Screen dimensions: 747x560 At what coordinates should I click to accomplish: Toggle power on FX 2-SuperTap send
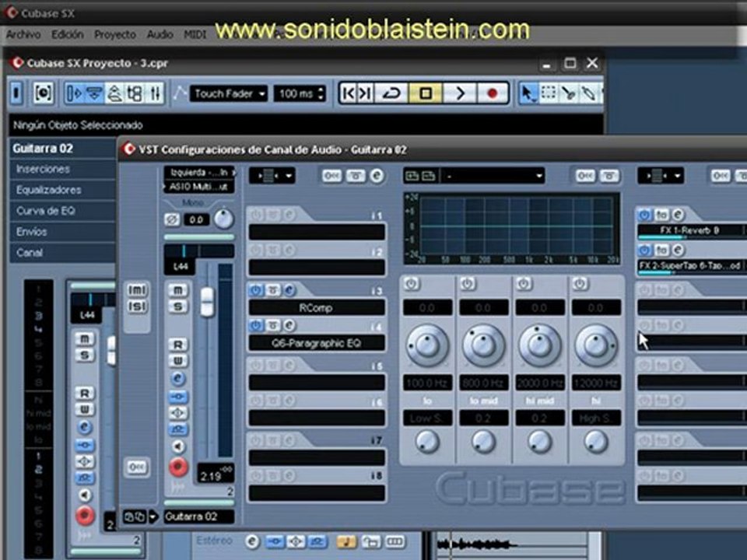pyautogui.click(x=645, y=250)
